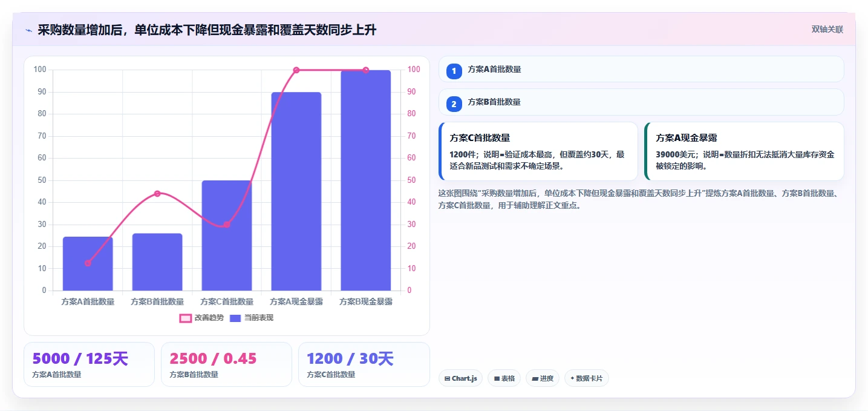Viewport: 868px width, 411px height.
Task: Click the 方案A首批数量 bar
Action: pos(88,264)
